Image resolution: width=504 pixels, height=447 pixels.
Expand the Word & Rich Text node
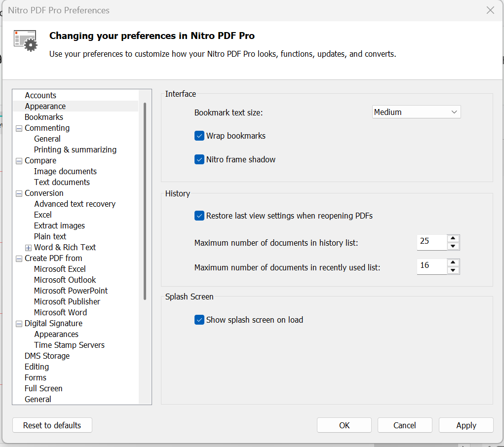pos(28,248)
